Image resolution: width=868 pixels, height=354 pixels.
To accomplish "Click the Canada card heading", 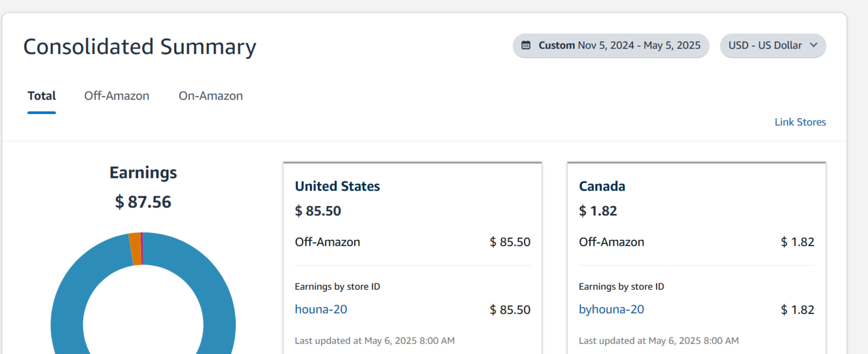I will tap(602, 186).
